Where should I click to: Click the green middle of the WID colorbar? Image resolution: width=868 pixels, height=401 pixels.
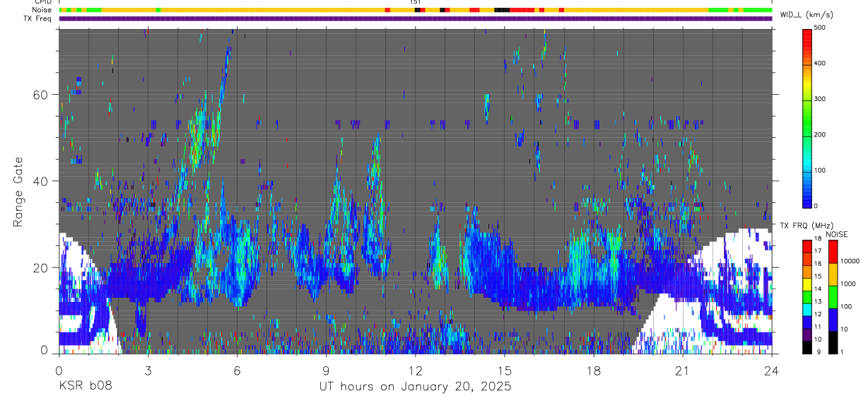(807, 117)
